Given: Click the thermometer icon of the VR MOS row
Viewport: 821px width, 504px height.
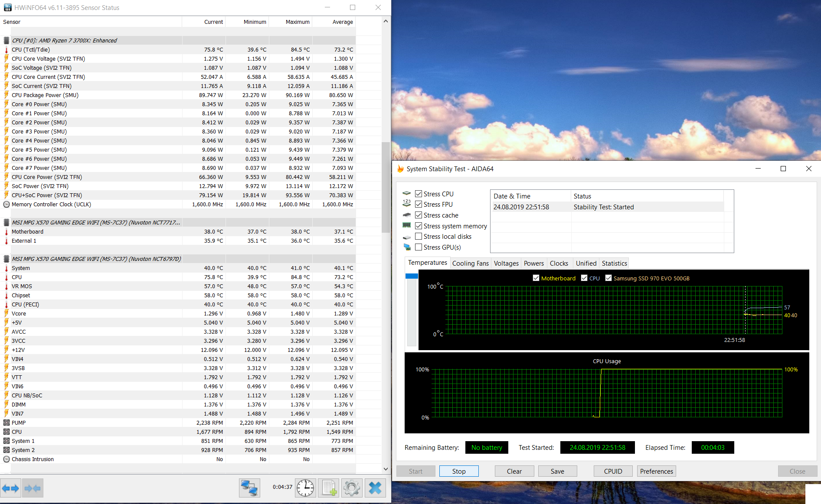Looking at the screenshot, I should coord(7,286).
